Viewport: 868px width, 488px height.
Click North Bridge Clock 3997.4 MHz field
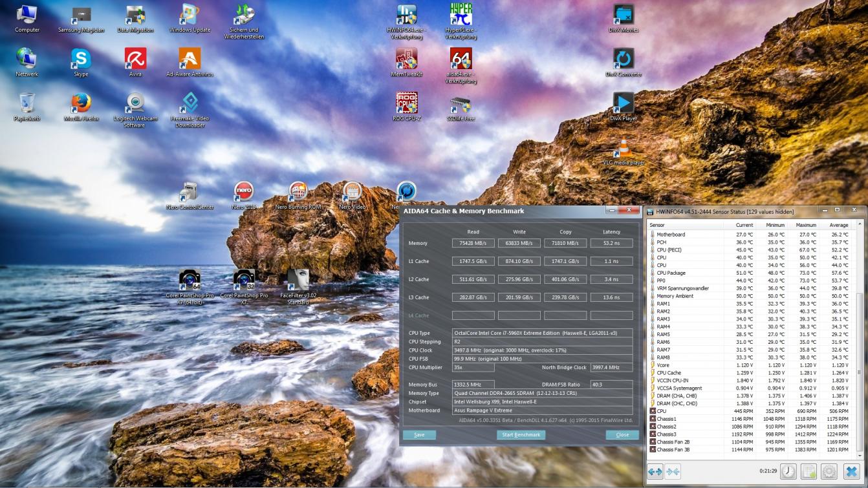[x=611, y=367]
